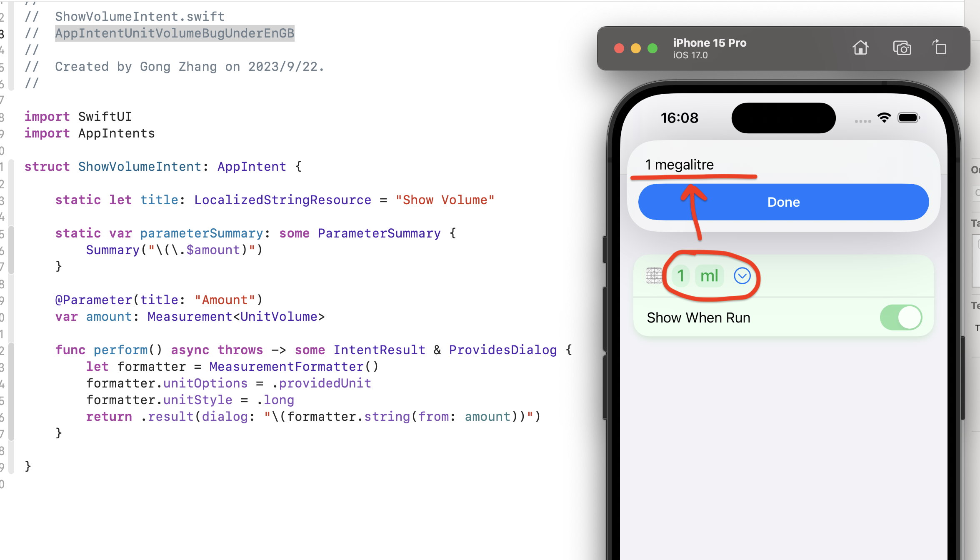
Task: Tap the blue Done button
Action: [x=783, y=202]
